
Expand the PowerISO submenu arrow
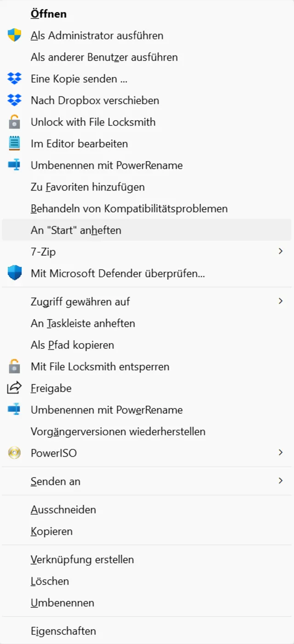(x=281, y=453)
